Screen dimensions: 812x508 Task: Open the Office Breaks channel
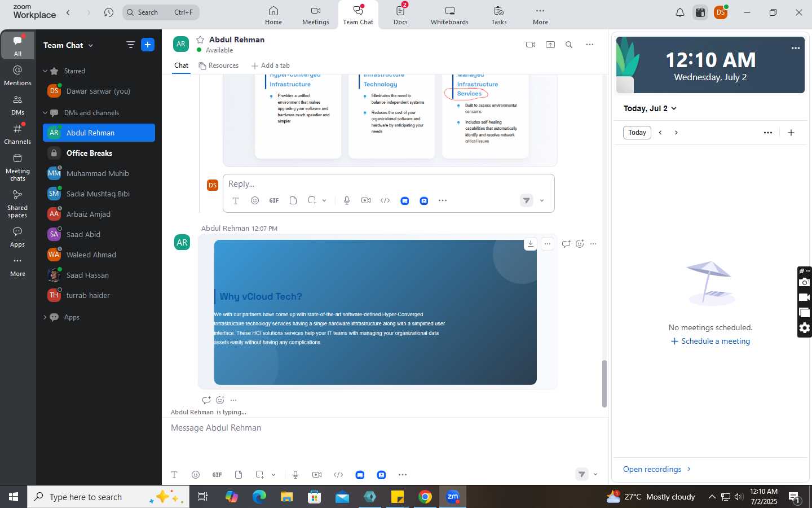[x=99, y=153]
